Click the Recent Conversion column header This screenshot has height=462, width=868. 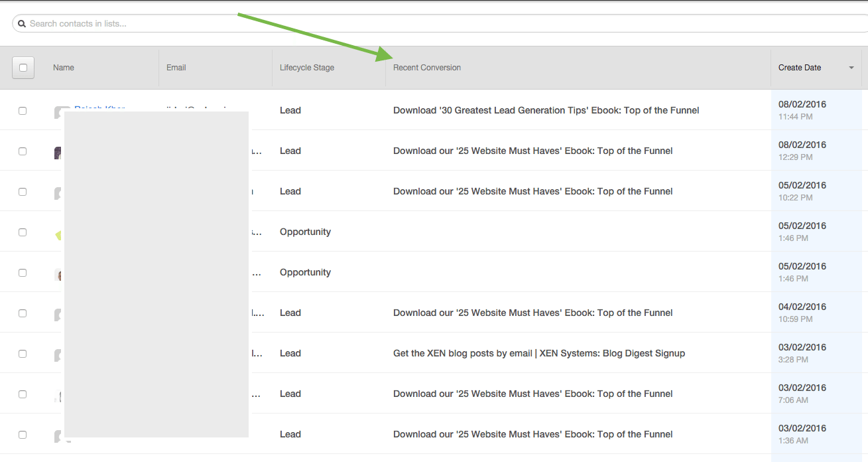click(427, 68)
